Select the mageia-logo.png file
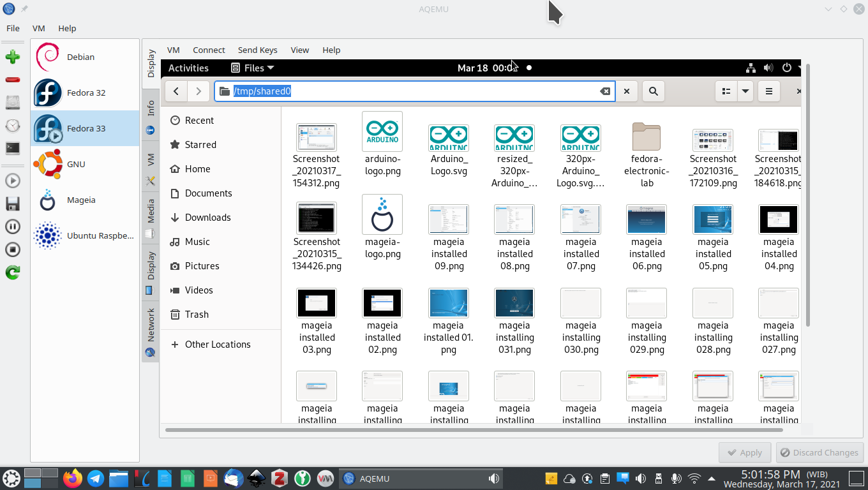The width and height of the screenshot is (868, 490). tap(383, 227)
